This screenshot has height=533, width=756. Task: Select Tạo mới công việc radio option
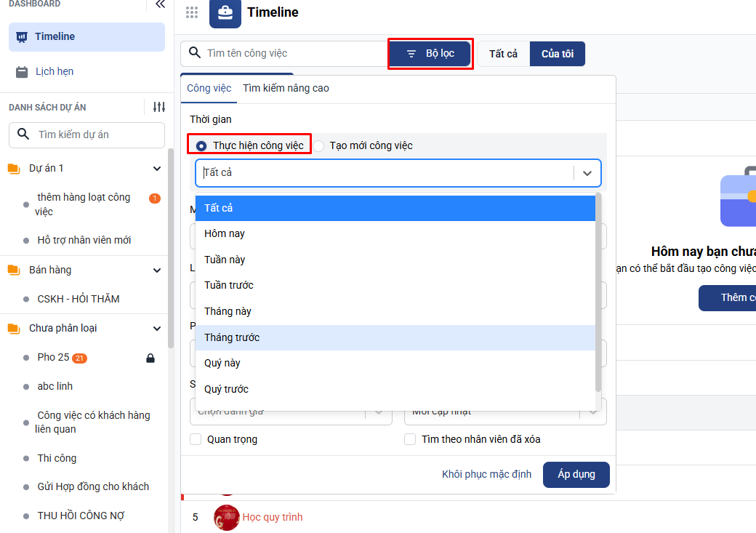click(x=319, y=146)
